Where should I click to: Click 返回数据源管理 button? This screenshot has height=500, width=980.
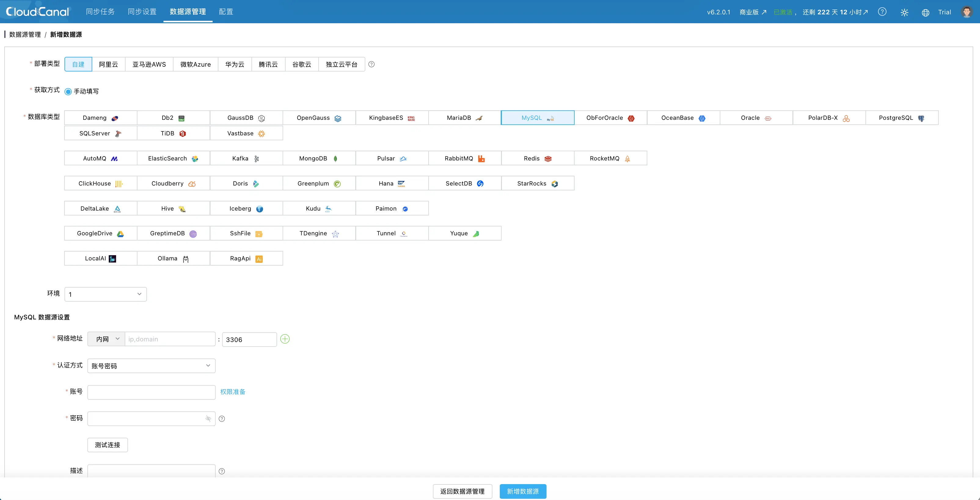tap(463, 491)
